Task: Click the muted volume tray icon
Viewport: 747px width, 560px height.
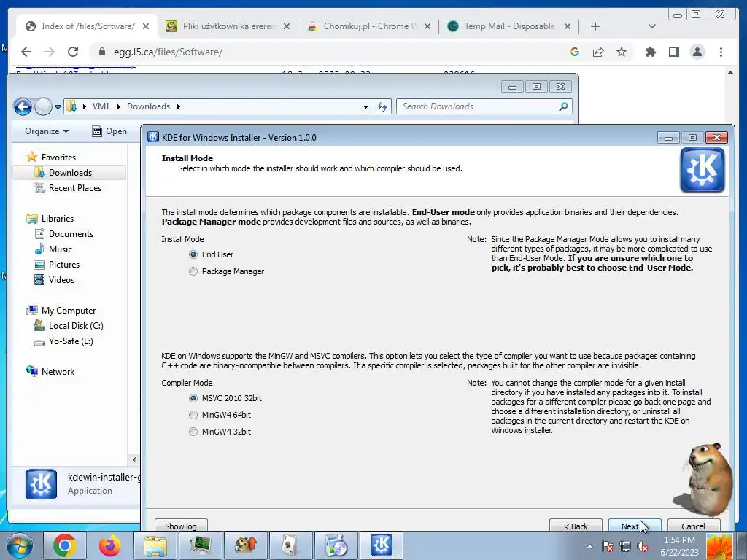Action: point(643,547)
